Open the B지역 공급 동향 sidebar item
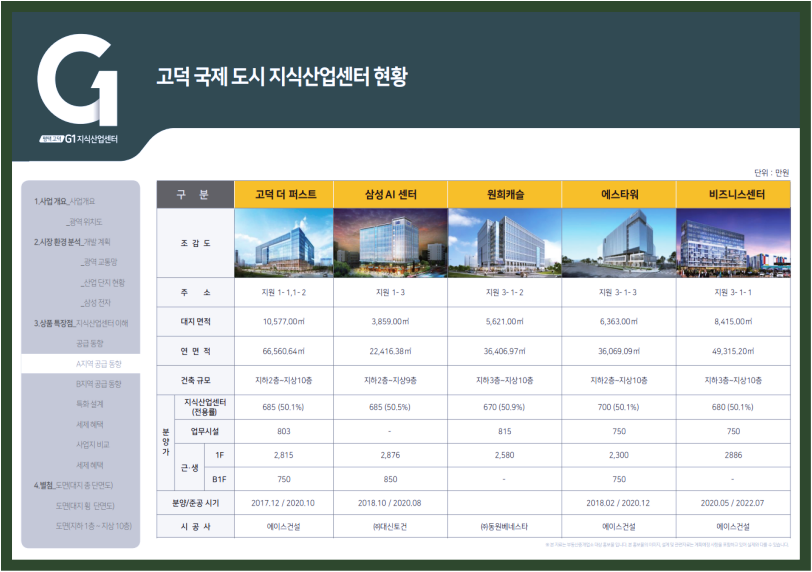 [98, 384]
